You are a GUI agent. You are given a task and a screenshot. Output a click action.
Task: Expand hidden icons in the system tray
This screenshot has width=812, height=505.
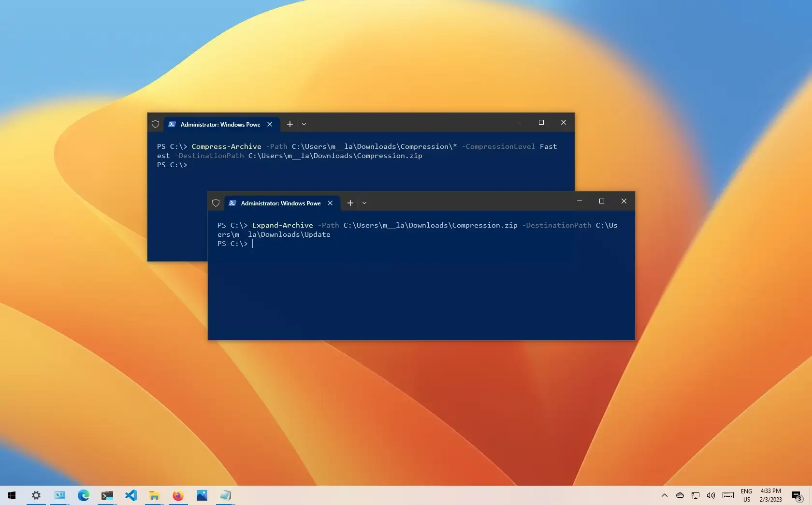(x=664, y=496)
